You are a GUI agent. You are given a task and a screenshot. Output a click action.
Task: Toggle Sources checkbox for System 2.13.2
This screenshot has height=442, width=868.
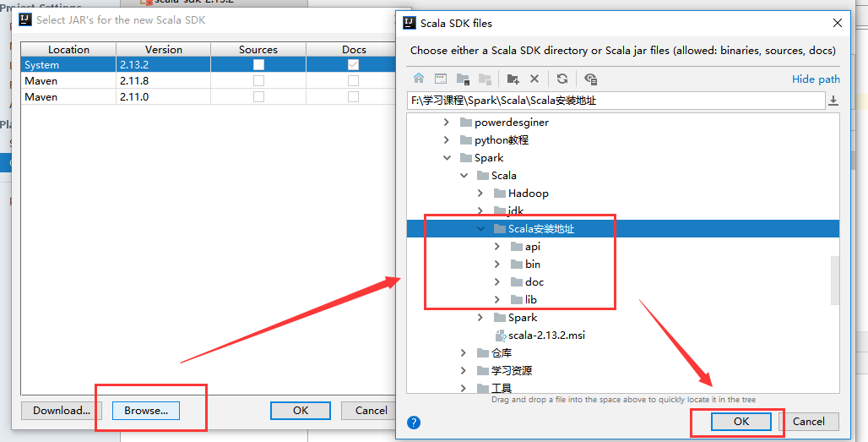[x=258, y=65]
